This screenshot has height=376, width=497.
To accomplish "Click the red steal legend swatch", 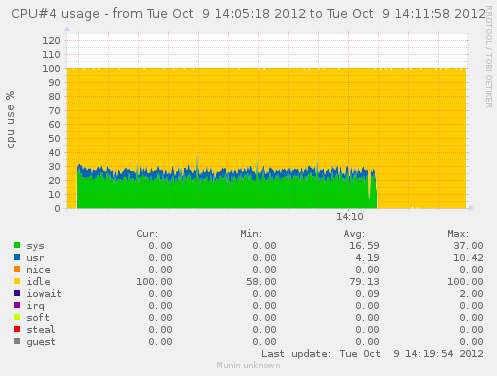I will click(x=17, y=329).
